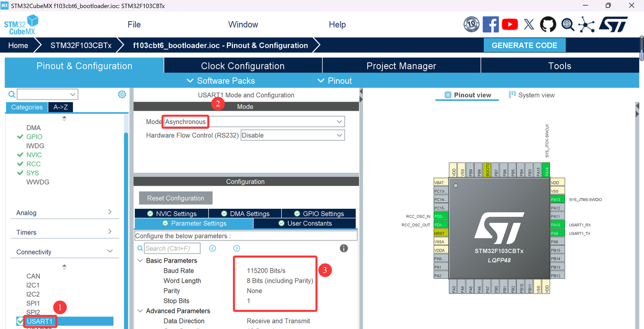Viewport: 644px width, 329px height.
Task: Open the Mode Asynchronous dropdown
Action: pos(254,122)
